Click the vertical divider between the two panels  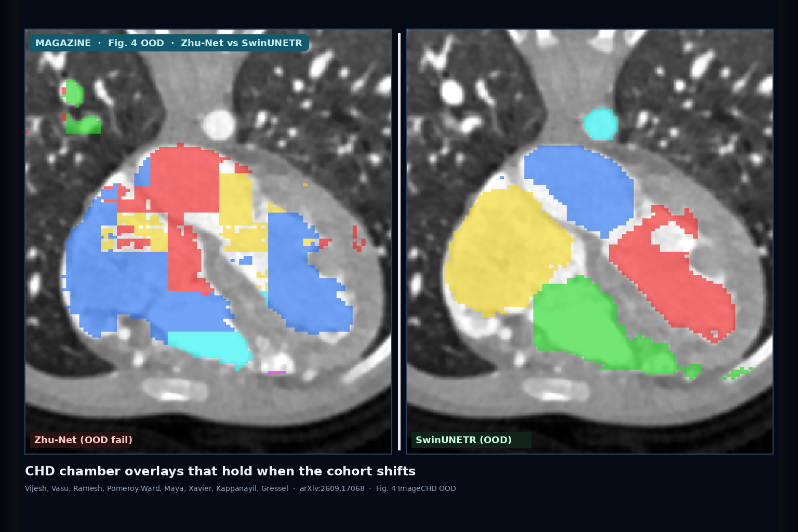coord(400,242)
